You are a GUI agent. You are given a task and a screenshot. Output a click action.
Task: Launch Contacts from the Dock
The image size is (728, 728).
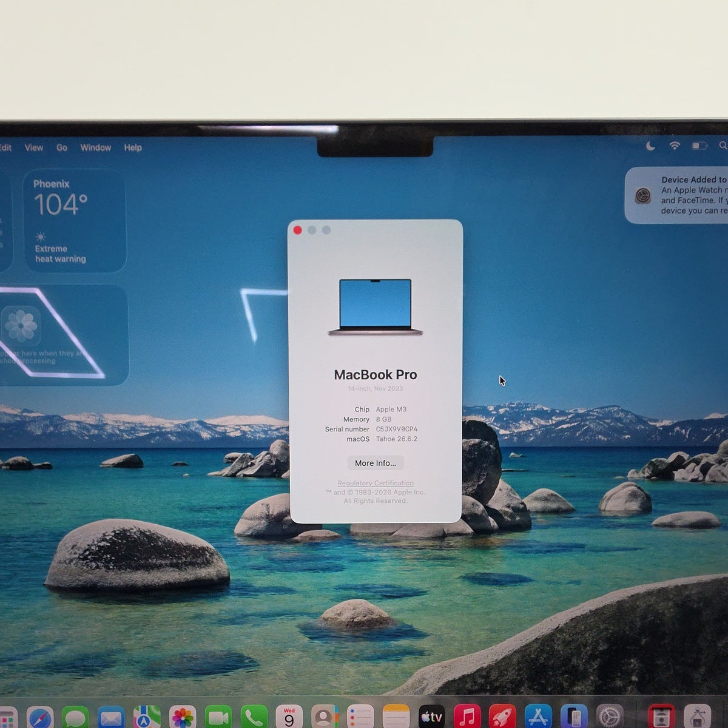pyautogui.click(x=325, y=718)
